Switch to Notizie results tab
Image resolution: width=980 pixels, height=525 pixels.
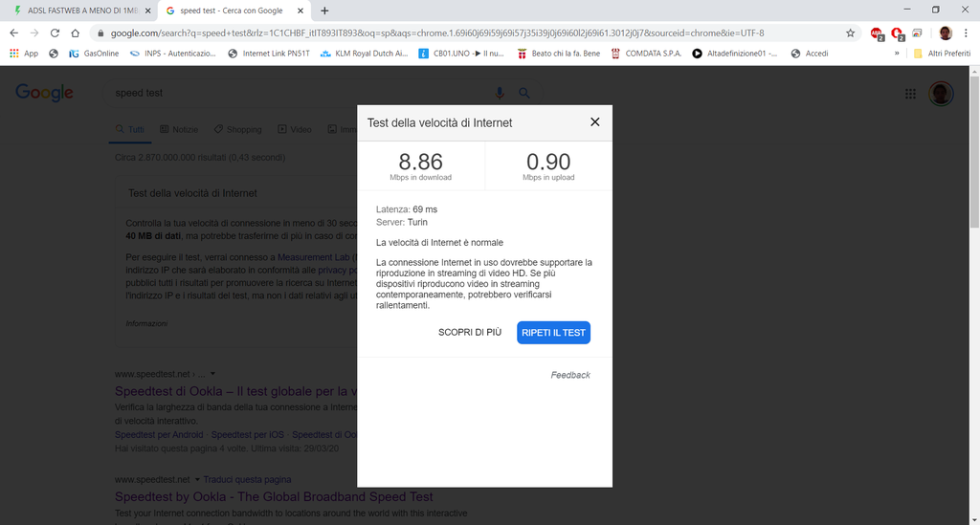179,130
